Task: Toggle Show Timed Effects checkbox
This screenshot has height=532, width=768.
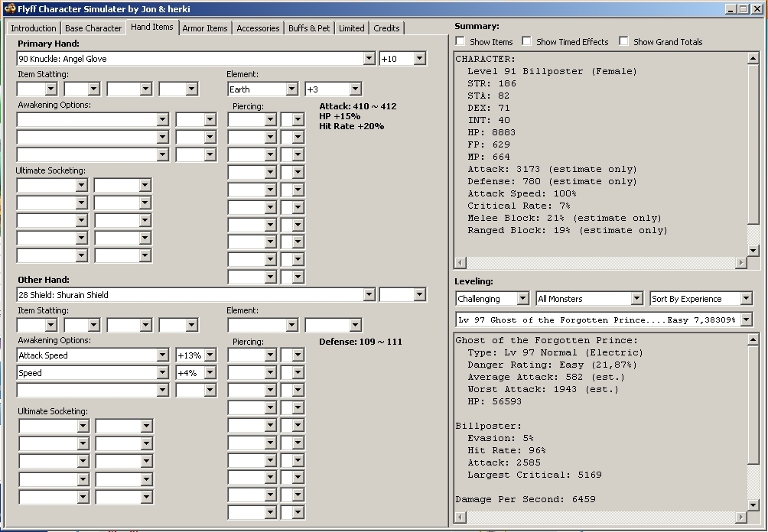Action: point(526,41)
